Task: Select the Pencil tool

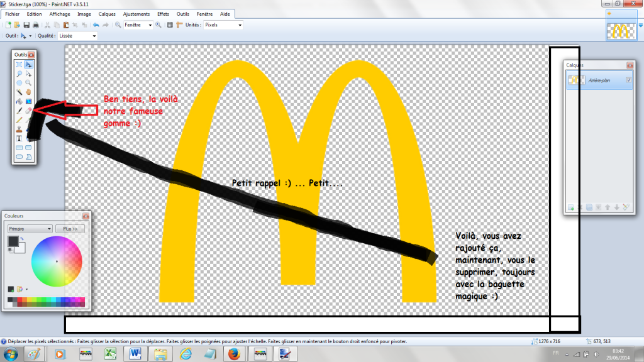Action: coord(19,120)
